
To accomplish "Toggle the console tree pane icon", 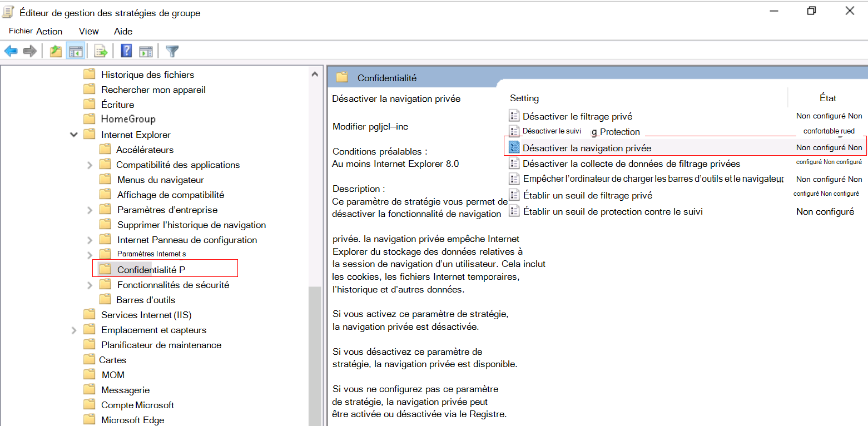I will point(76,51).
